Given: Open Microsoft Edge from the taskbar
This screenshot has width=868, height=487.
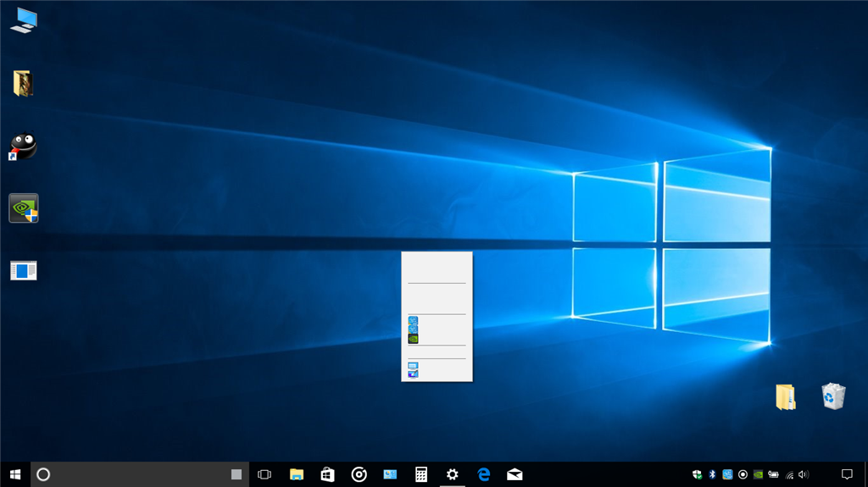Looking at the screenshot, I should 484,474.
